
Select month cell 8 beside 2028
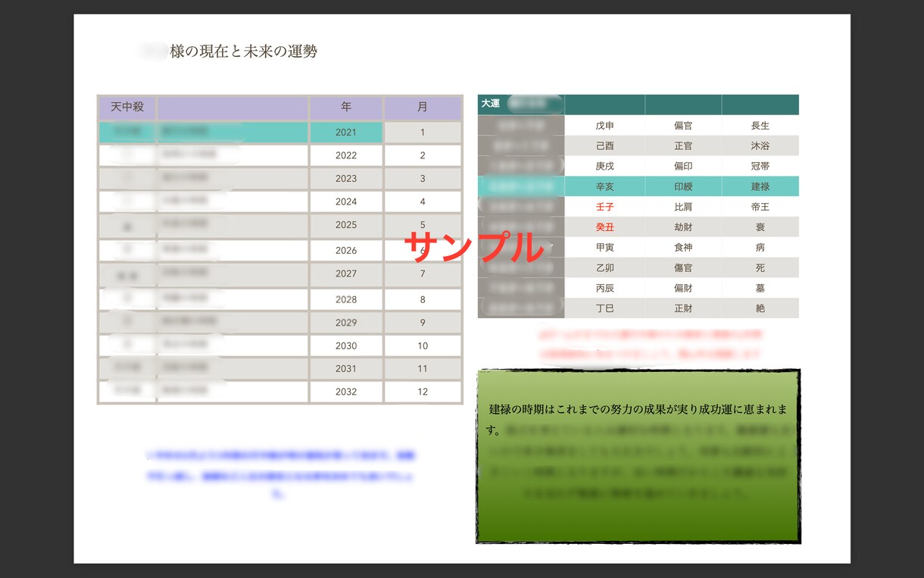(x=423, y=299)
